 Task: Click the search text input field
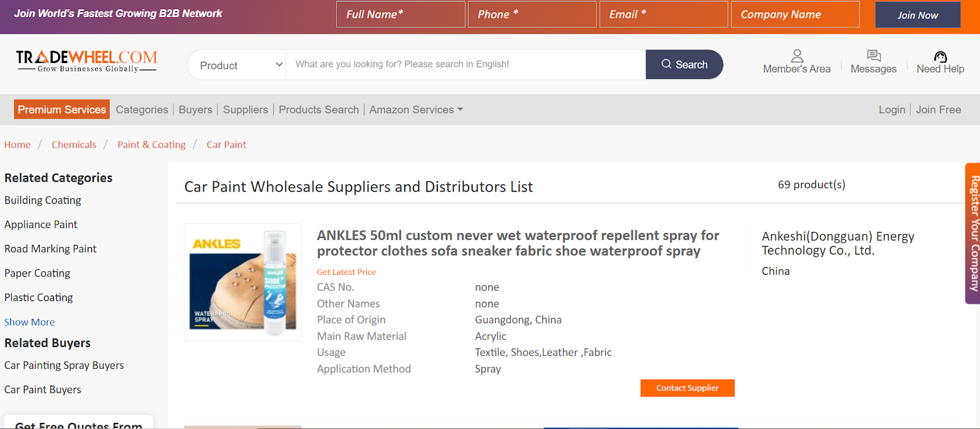(466, 64)
